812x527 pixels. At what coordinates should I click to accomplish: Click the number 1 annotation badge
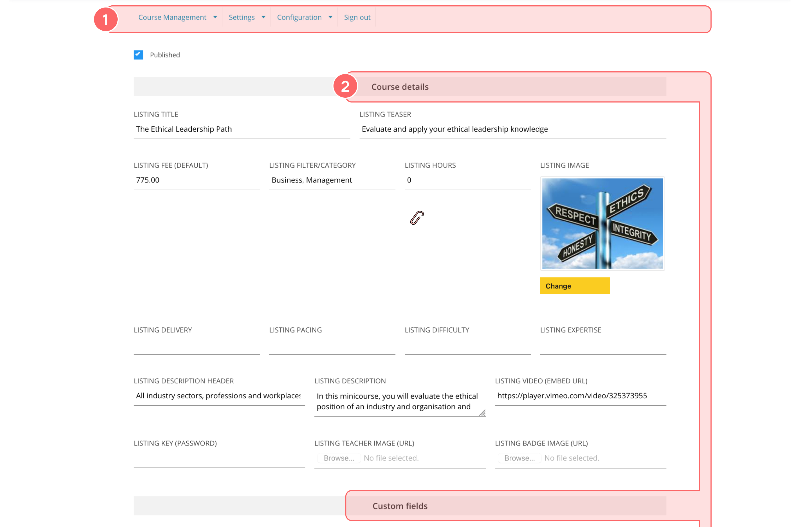click(106, 19)
